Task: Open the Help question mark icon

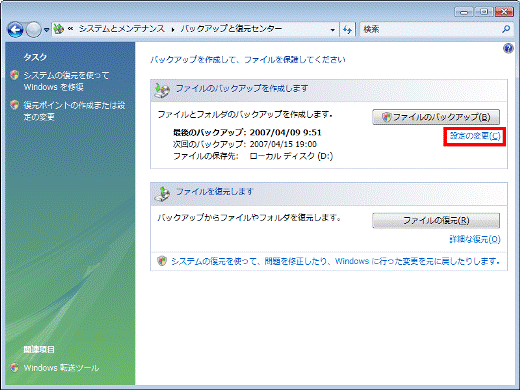Action: tap(508, 49)
